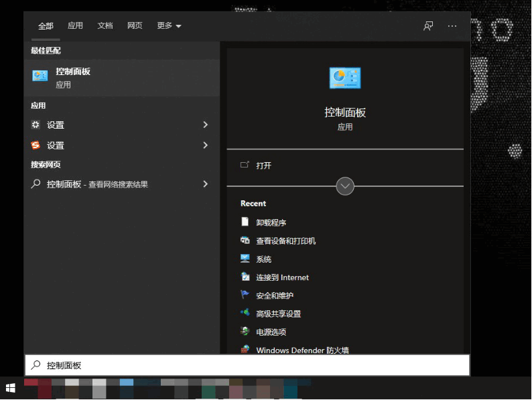Click the large Control Panel preview icon
The height and width of the screenshot is (400, 532).
tap(345, 78)
